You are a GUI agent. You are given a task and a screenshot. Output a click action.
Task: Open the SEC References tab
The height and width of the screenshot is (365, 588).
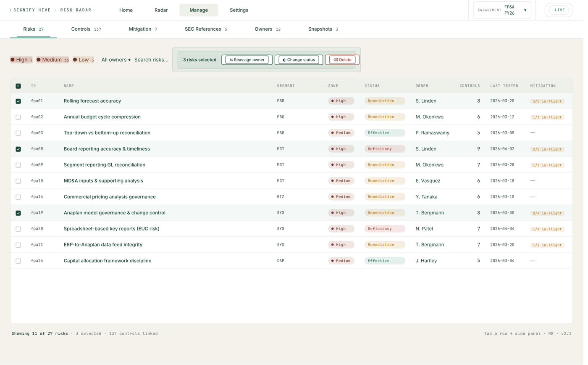click(207, 29)
